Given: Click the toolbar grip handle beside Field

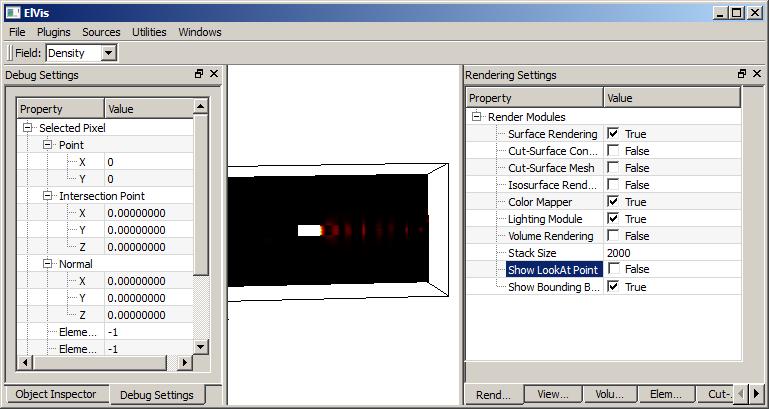Looking at the screenshot, I should point(10,53).
